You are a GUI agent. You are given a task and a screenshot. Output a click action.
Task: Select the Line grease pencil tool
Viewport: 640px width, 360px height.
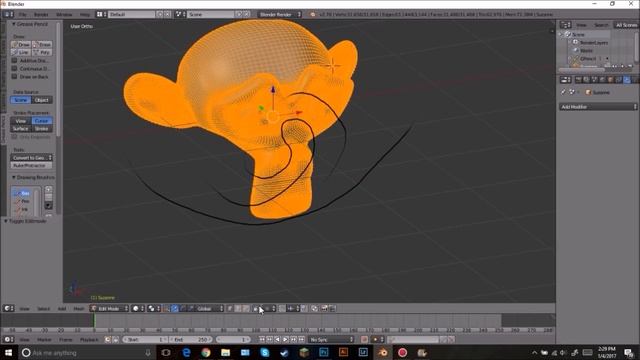point(20,52)
